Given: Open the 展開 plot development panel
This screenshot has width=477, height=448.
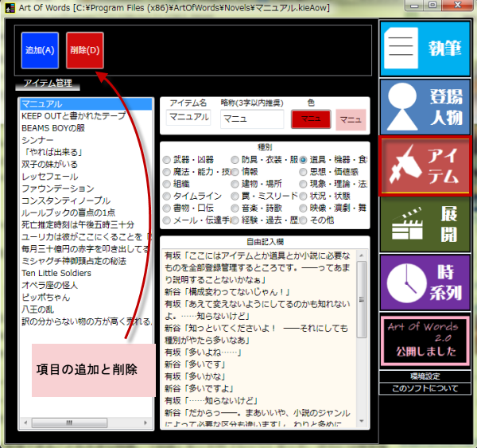Looking at the screenshot, I should (425, 225).
